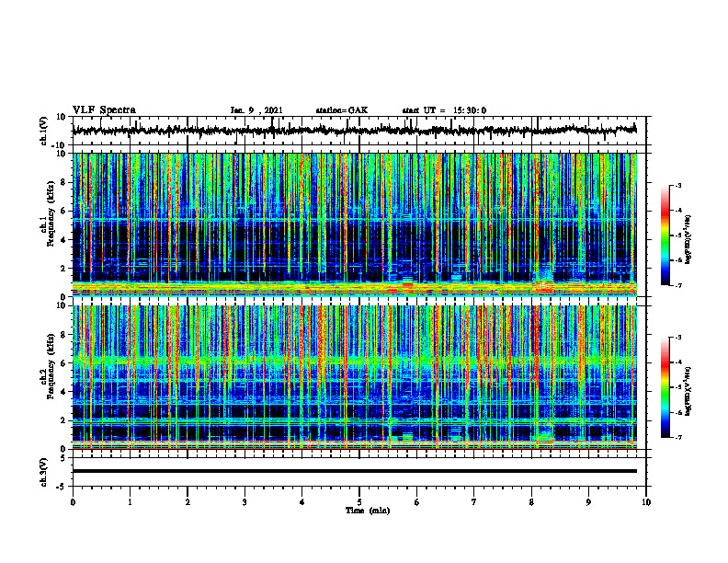The width and height of the screenshot is (728, 563).
Task: Click time axis tick label "4"
Action: pos(301,502)
